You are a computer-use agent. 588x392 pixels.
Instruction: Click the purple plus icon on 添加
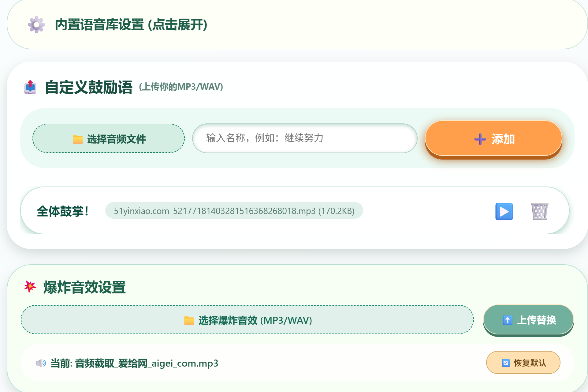[480, 139]
